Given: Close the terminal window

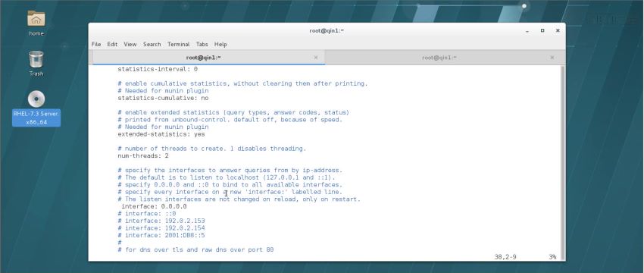Looking at the screenshot, I should [558, 30].
